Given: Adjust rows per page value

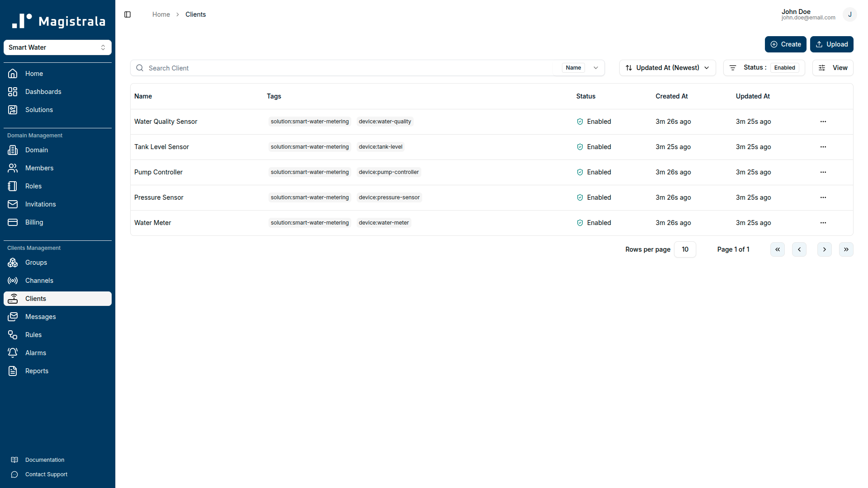Looking at the screenshot, I should click(685, 249).
